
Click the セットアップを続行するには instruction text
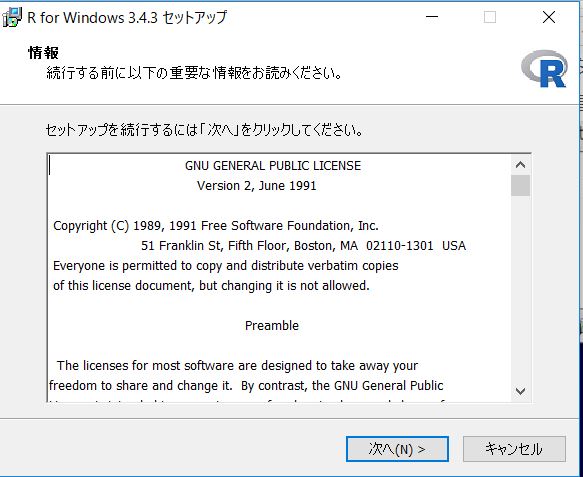pyautogui.click(x=204, y=130)
